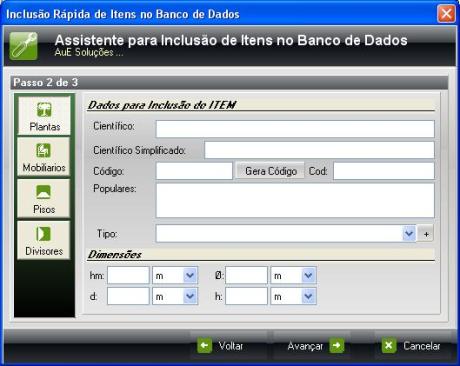Cancel the wizard with Cancelar

(413, 346)
